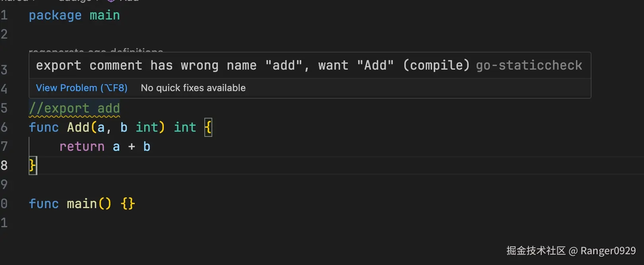Click the Add function name
The width and height of the screenshot is (644, 265).
click(x=78, y=127)
